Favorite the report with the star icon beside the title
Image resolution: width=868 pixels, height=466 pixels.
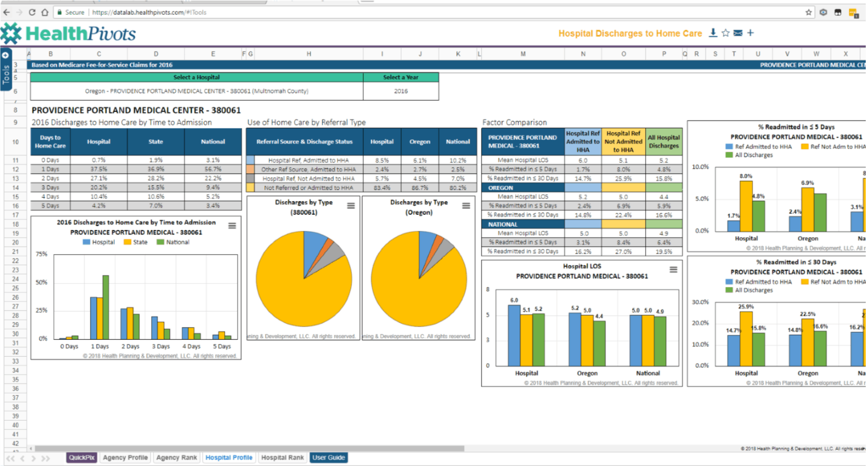[725, 33]
